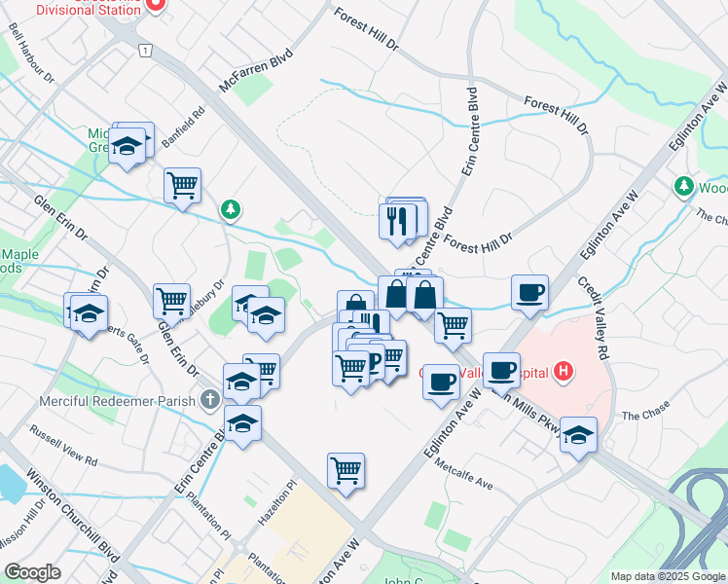Click the Divisional Station label at top

tap(89, 10)
